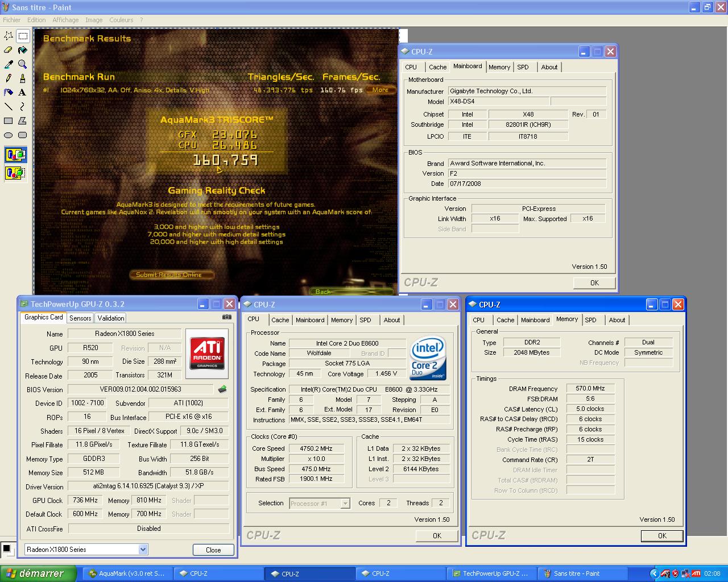The height and width of the screenshot is (582, 728).
Task: Click the GPU Name field Radeon X1800 Series
Action: point(124,334)
